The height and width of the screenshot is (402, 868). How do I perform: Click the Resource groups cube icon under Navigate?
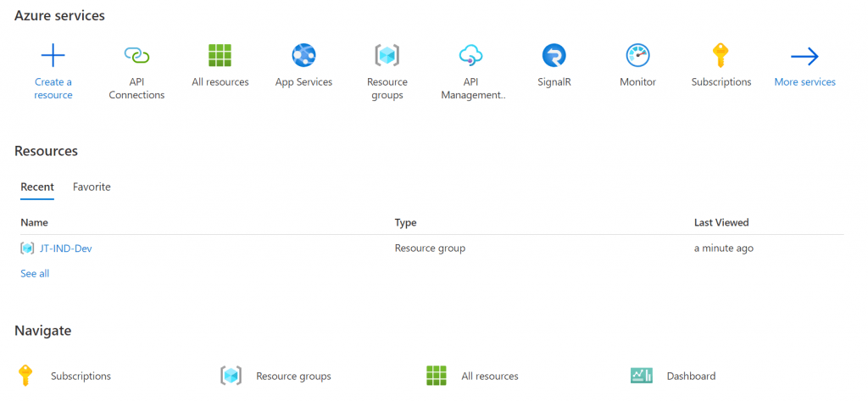tap(231, 376)
